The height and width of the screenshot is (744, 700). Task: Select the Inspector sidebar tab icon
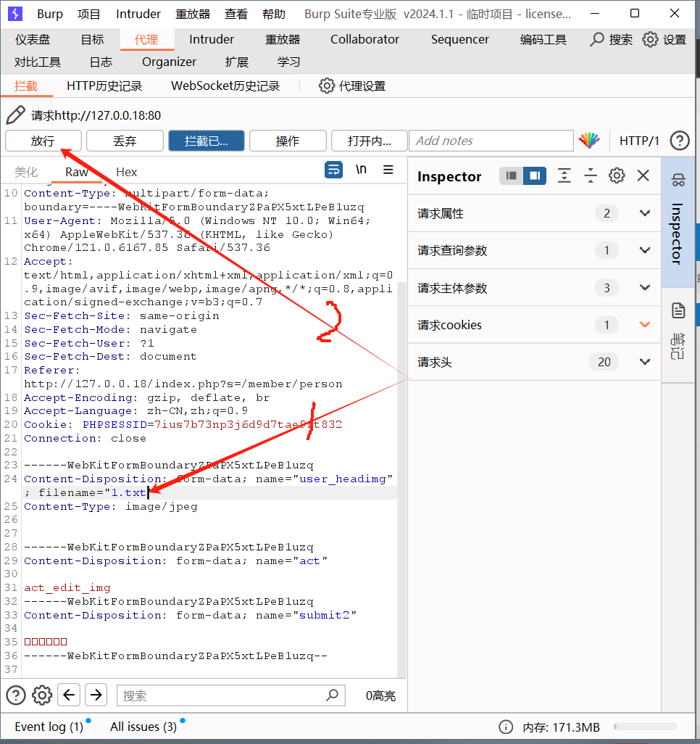point(678,180)
